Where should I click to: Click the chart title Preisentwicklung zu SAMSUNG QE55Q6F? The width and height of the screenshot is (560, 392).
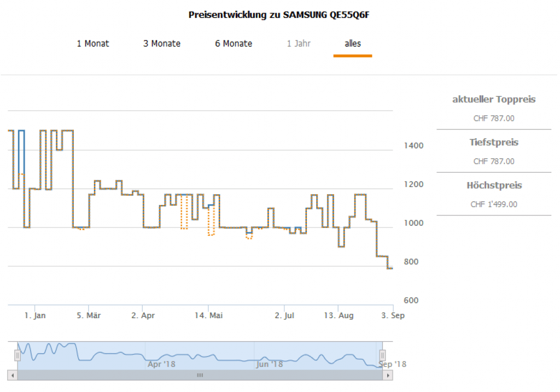280,15
